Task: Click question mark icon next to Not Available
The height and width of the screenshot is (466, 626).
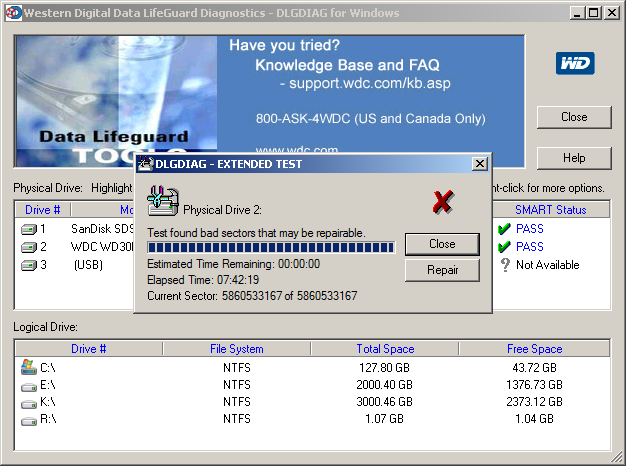Action: pos(505,265)
